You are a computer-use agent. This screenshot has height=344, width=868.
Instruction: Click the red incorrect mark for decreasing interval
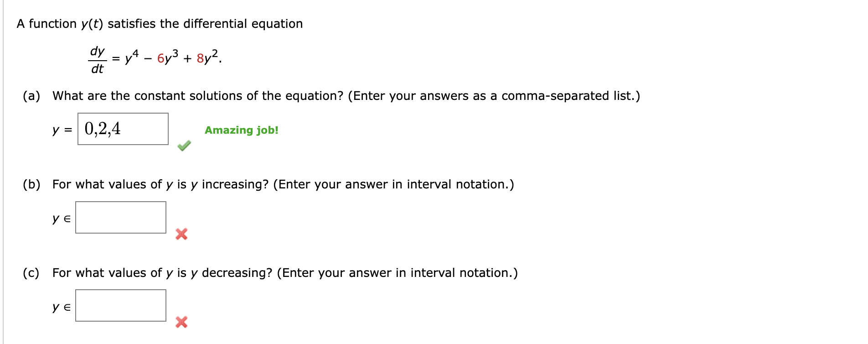click(181, 323)
